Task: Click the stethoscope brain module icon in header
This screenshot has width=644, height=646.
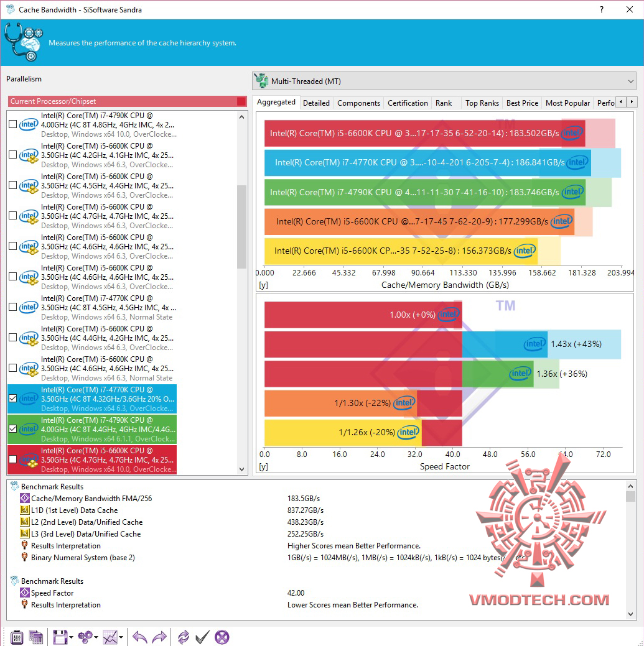Action: click(x=24, y=42)
